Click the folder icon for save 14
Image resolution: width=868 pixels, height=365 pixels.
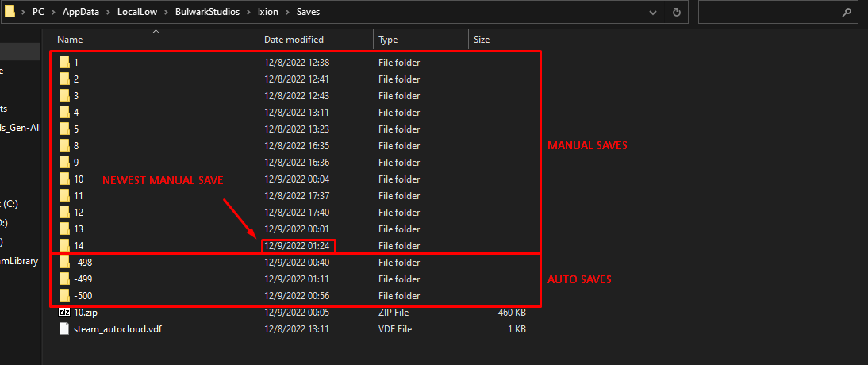[x=65, y=245]
